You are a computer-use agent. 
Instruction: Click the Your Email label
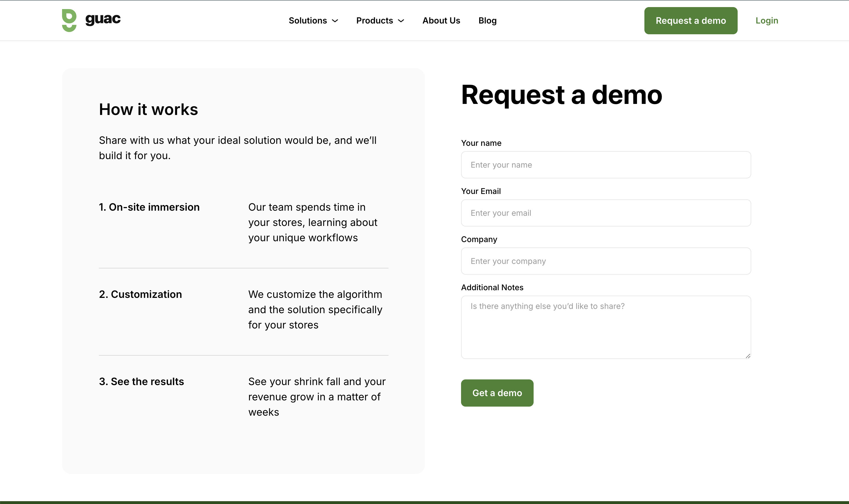[481, 191]
